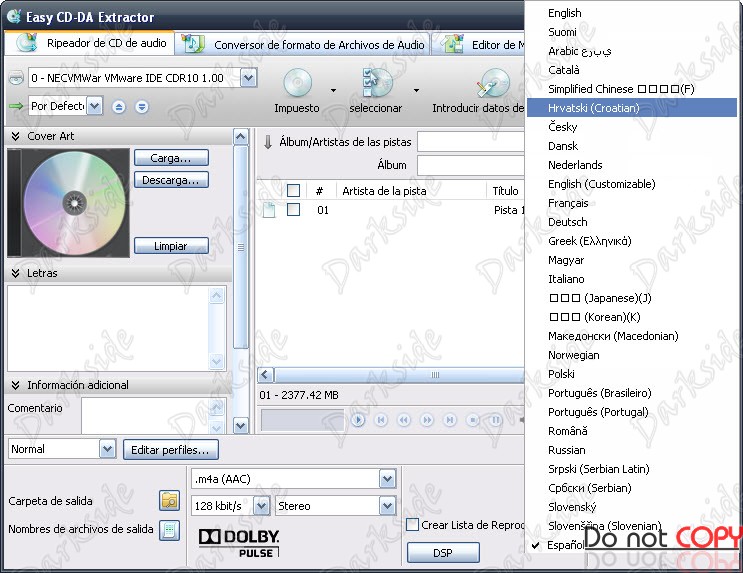743x573 pixels.
Task: Switch to Conversor de formato de Archivos tab
Action: pyautogui.click(x=303, y=45)
